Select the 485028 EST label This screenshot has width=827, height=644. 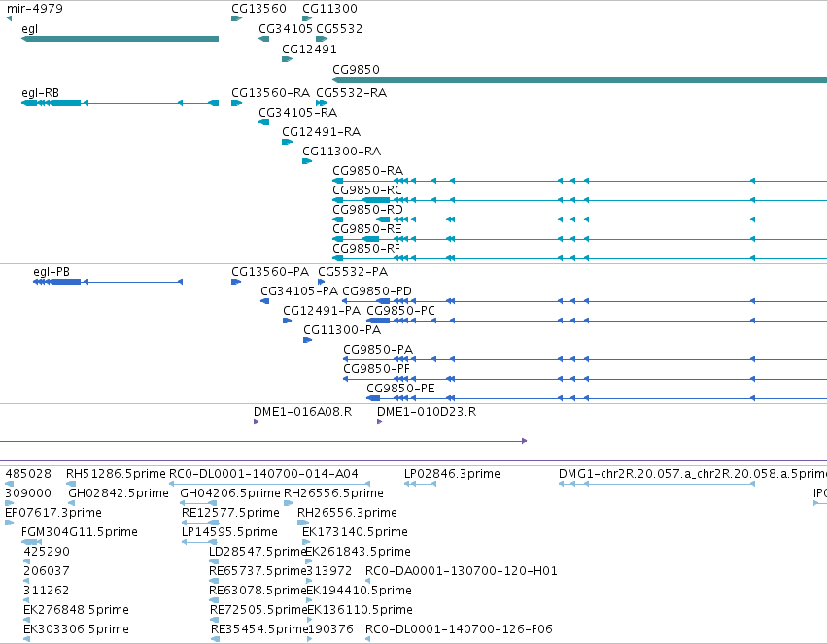tap(28, 474)
